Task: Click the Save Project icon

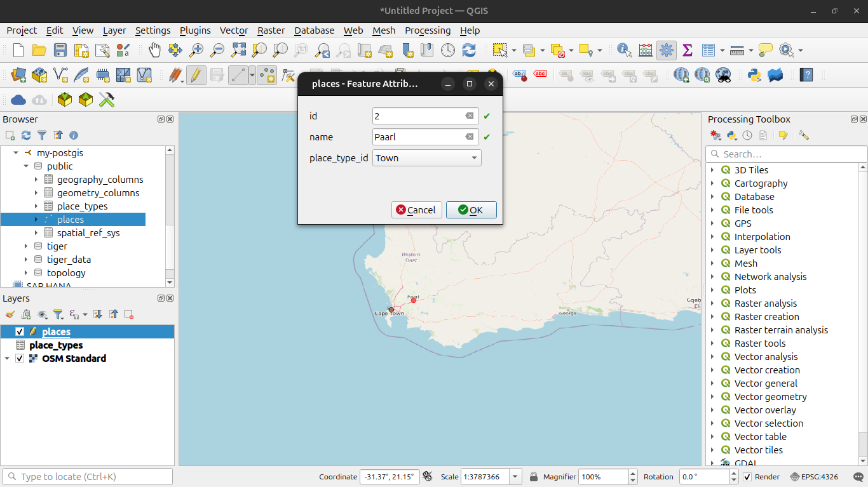Action: click(60, 50)
